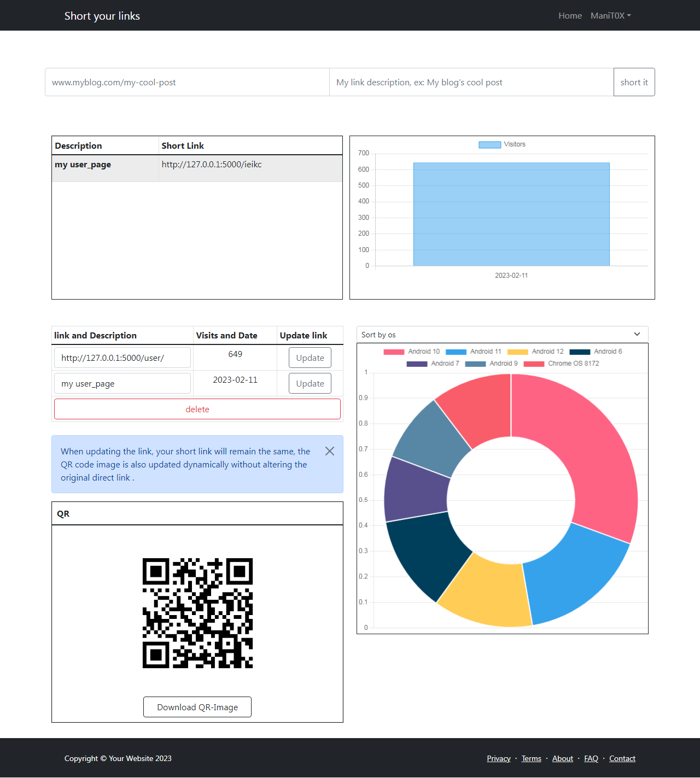700x778 pixels.
Task: Toggle the Android 10 legend item
Action: click(x=412, y=352)
